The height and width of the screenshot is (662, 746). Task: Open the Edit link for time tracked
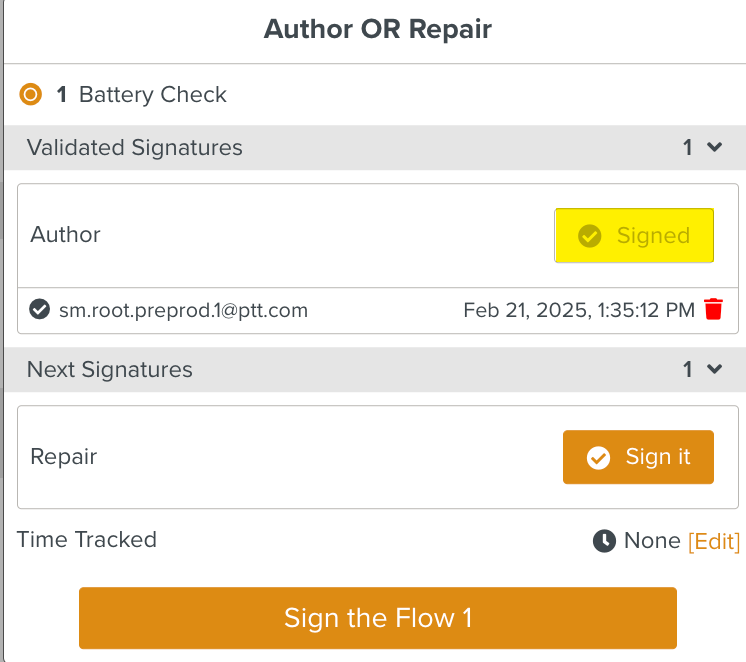click(x=714, y=541)
